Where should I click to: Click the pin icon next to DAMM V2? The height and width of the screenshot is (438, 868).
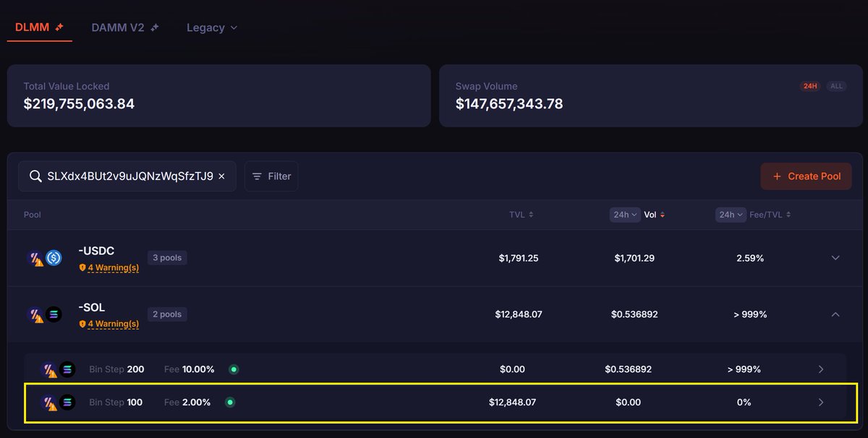154,27
